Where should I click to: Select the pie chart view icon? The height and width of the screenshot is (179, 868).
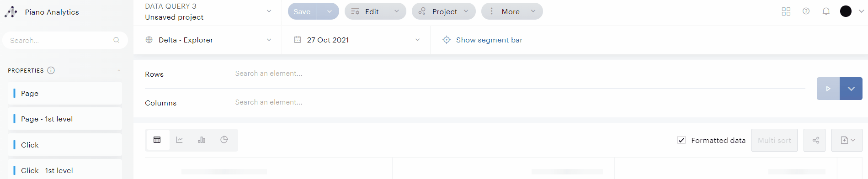click(224, 140)
